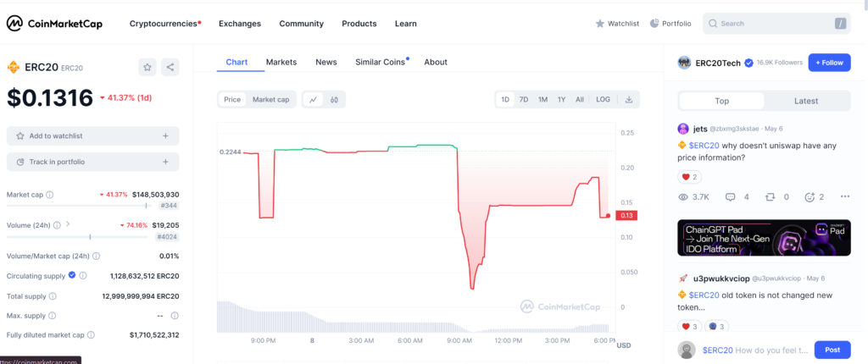868x364 pixels.
Task: Select the 7D time range
Action: [x=524, y=100]
